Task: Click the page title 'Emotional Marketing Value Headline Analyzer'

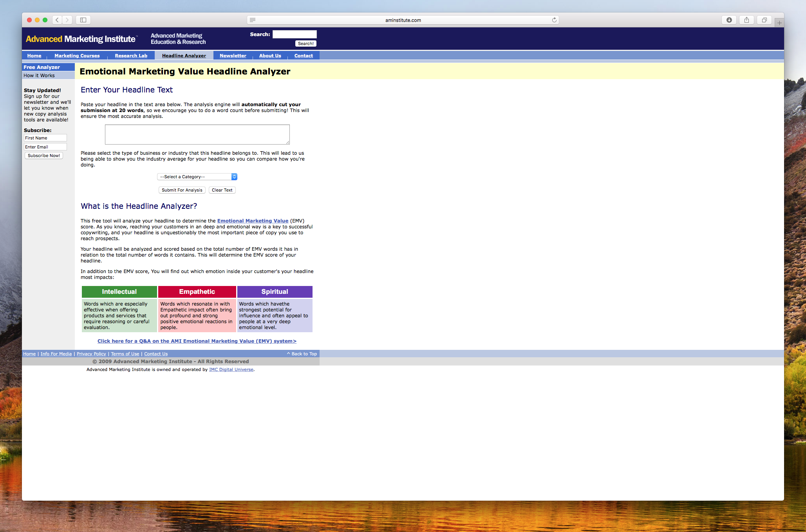Action: (x=185, y=71)
